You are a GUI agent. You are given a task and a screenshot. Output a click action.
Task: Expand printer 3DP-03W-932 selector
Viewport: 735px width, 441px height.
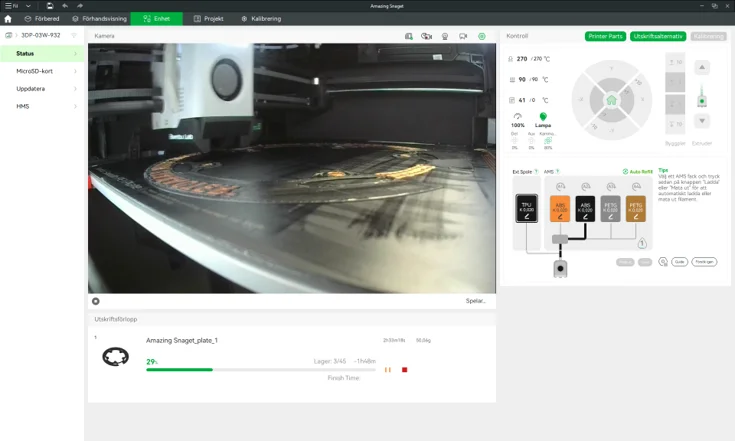coord(40,35)
